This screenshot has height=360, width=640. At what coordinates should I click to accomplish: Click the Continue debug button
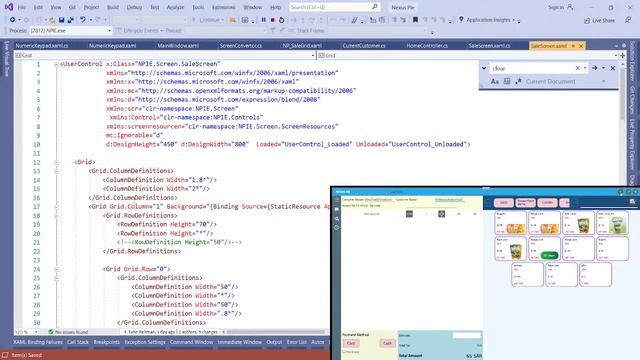tap(207, 20)
